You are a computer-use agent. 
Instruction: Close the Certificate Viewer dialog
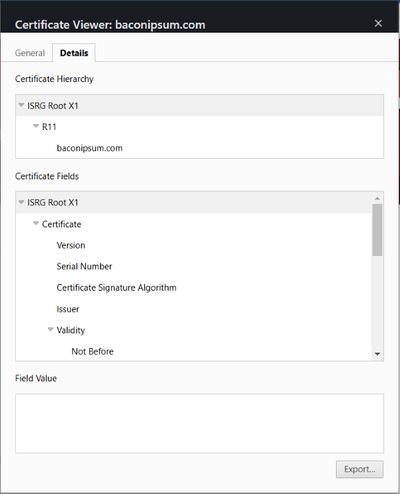(x=378, y=23)
